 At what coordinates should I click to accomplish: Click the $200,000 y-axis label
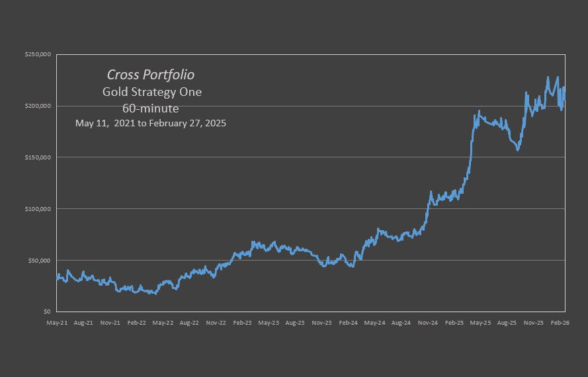pyautogui.click(x=38, y=106)
